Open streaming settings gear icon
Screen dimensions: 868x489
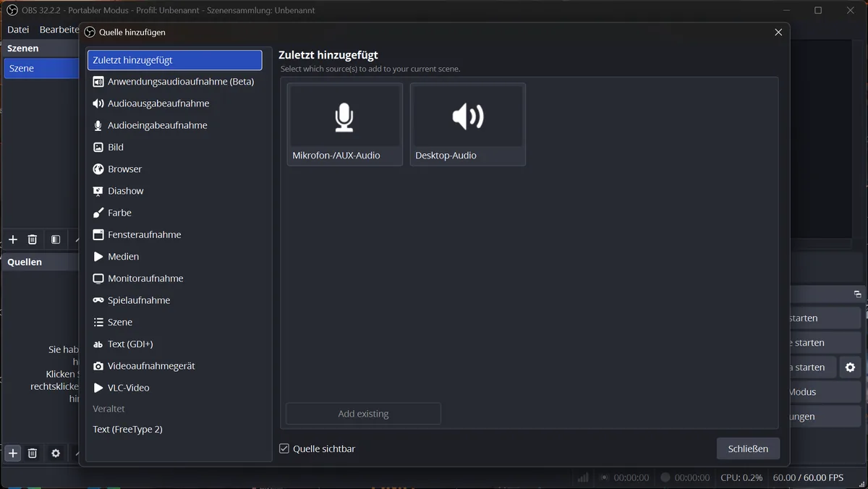click(850, 367)
